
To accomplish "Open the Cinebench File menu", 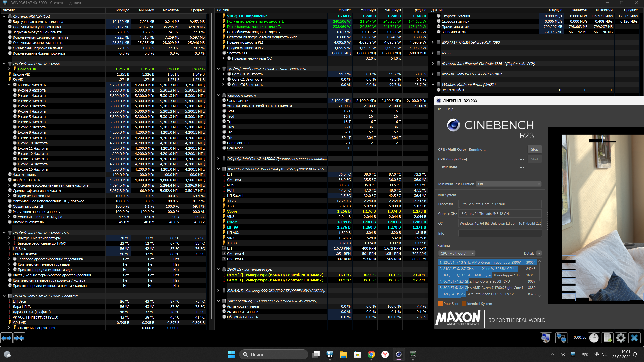I will [439, 109].
